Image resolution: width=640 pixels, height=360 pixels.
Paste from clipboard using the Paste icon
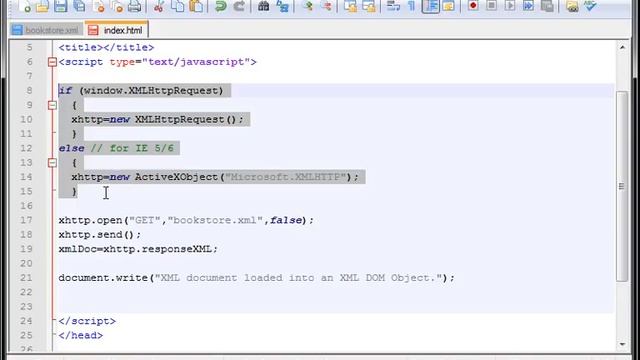196,6
